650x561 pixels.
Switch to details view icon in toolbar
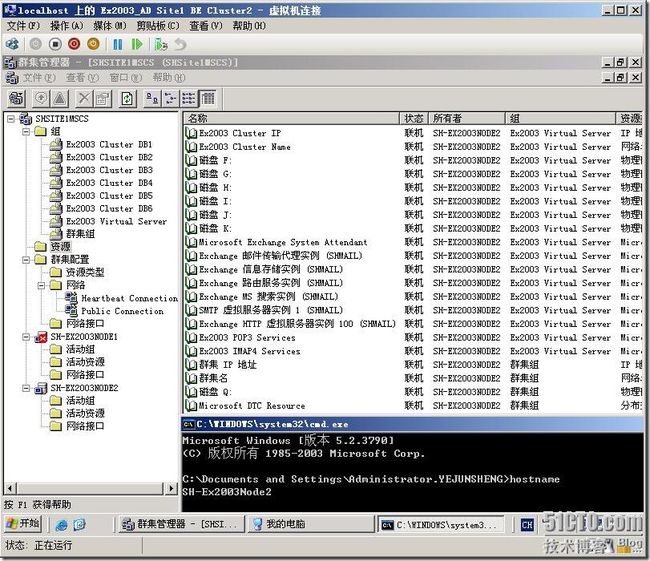pyautogui.click(x=207, y=98)
